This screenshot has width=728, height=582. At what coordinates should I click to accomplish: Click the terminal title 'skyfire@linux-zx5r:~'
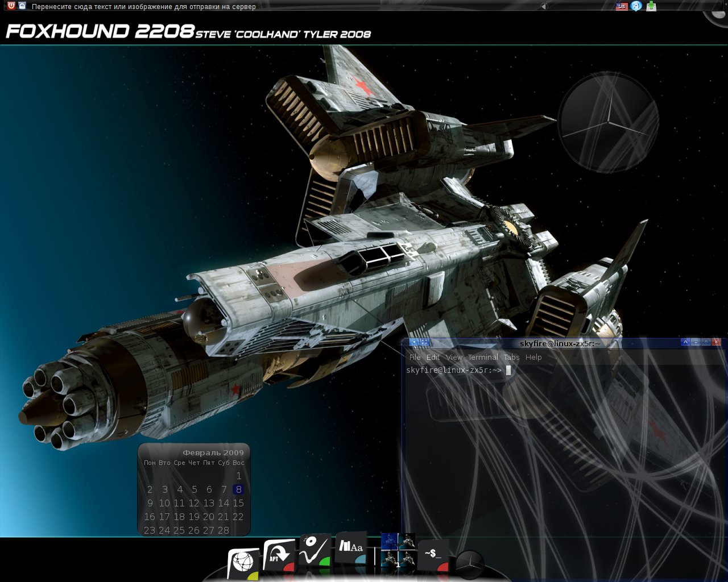point(560,343)
